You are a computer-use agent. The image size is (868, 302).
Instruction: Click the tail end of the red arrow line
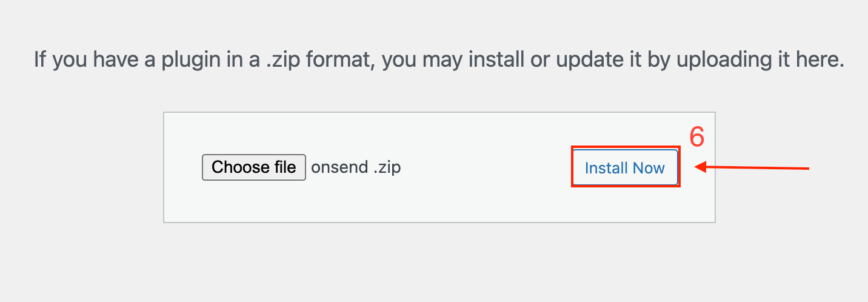tap(806, 169)
